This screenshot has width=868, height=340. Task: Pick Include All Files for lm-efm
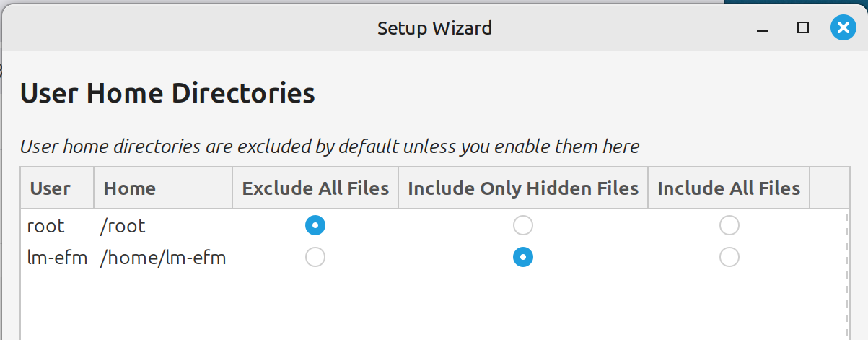729,257
